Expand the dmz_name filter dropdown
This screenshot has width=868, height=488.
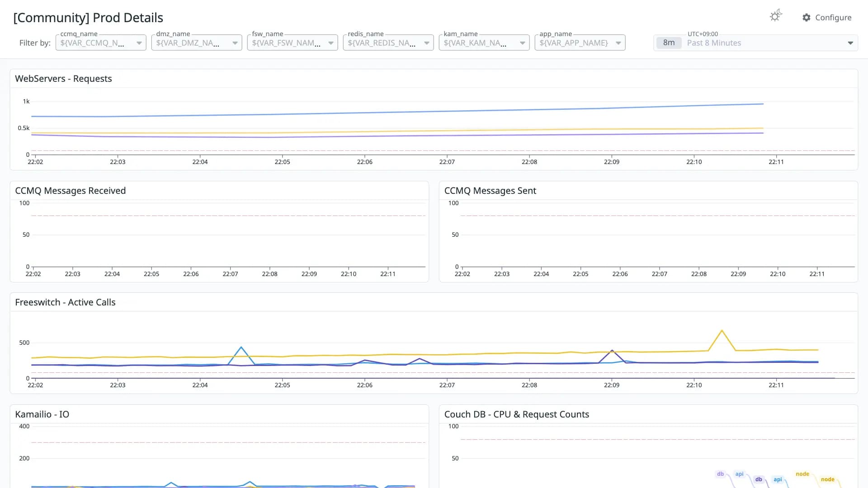pos(197,42)
